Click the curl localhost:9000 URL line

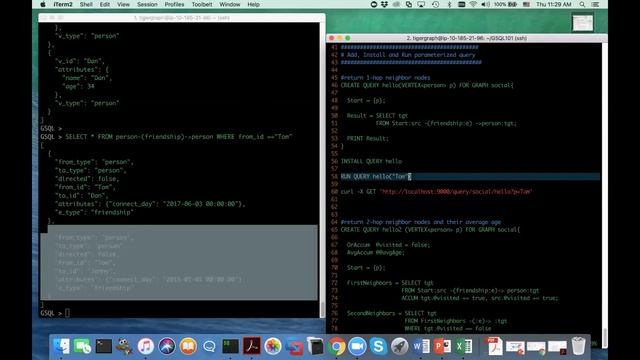tap(436, 191)
